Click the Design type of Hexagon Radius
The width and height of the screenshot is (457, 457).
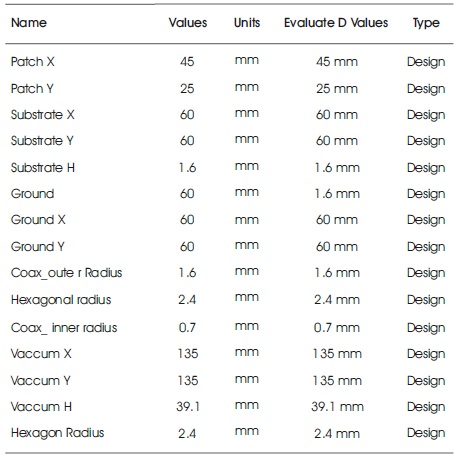[426, 433]
